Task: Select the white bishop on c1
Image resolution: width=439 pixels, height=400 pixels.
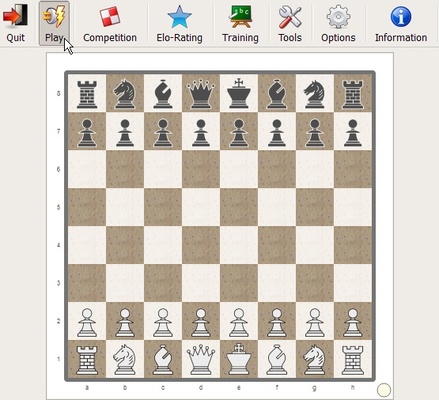Action: coord(163,359)
